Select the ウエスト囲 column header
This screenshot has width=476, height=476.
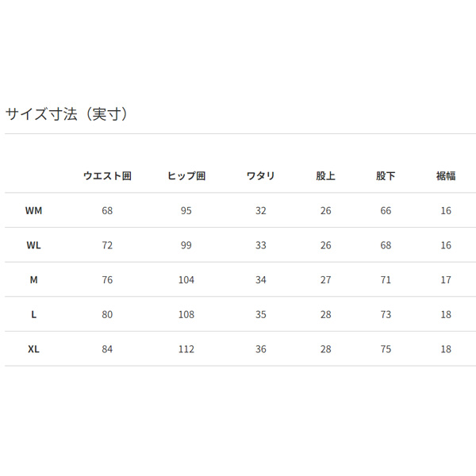107,176
